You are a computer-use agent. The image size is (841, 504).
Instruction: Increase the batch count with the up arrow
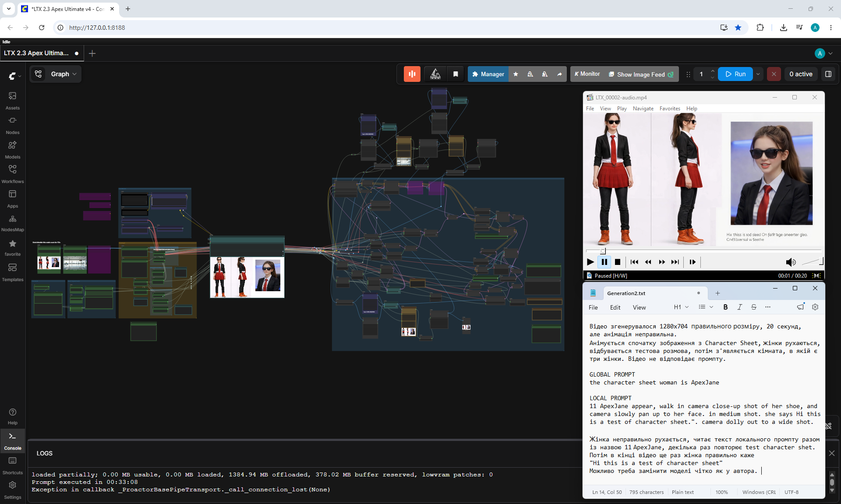[713, 71]
